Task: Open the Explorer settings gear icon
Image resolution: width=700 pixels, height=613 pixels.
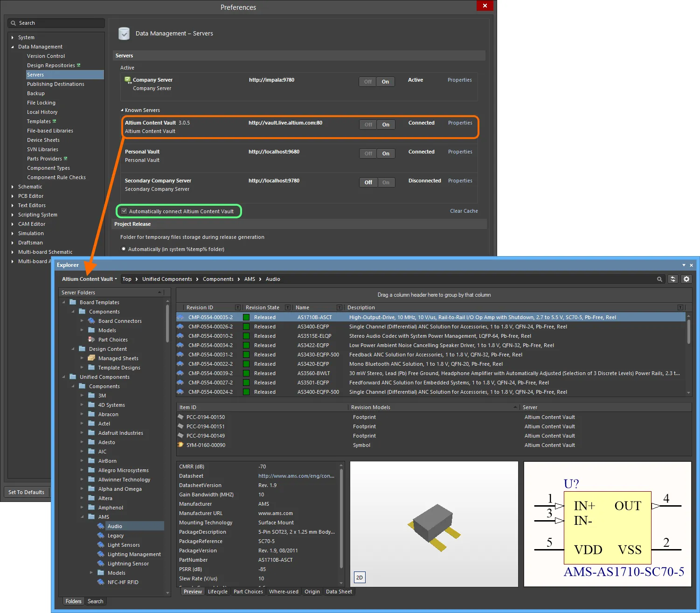Action: 686,279
